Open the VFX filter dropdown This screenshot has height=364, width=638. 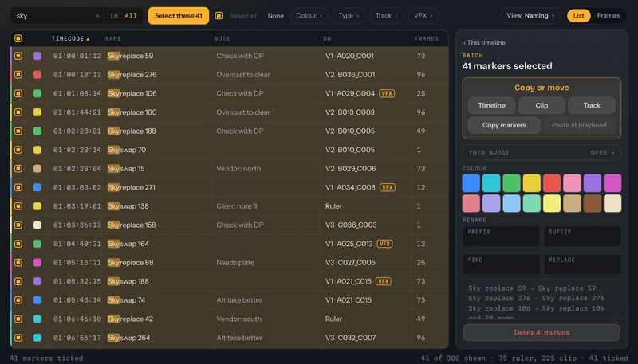[x=423, y=16]
